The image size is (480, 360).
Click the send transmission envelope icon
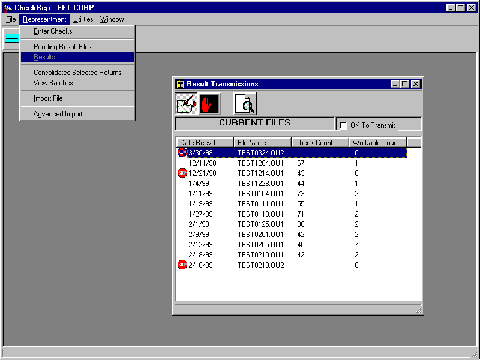click(x=187, y=104)
